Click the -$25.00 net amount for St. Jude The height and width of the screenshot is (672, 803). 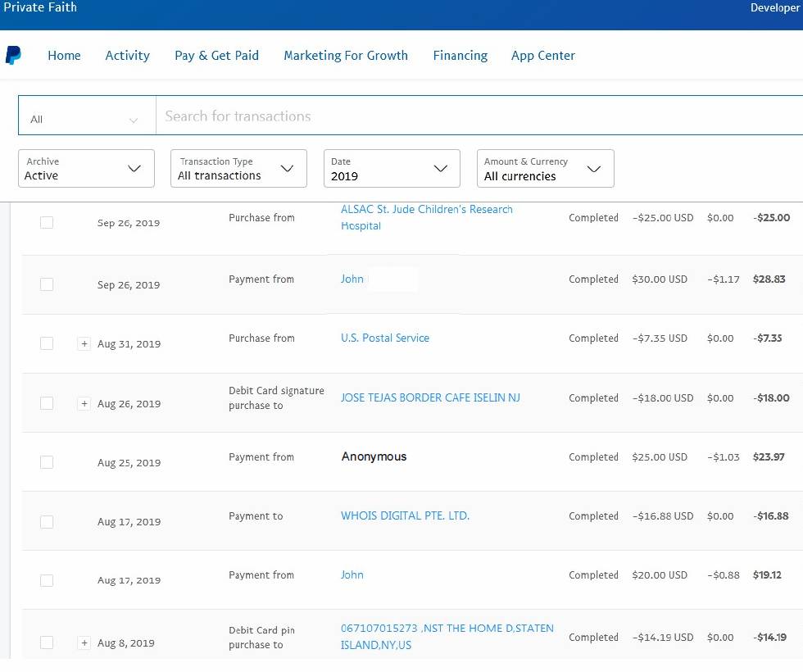click(x=771, y=218)
